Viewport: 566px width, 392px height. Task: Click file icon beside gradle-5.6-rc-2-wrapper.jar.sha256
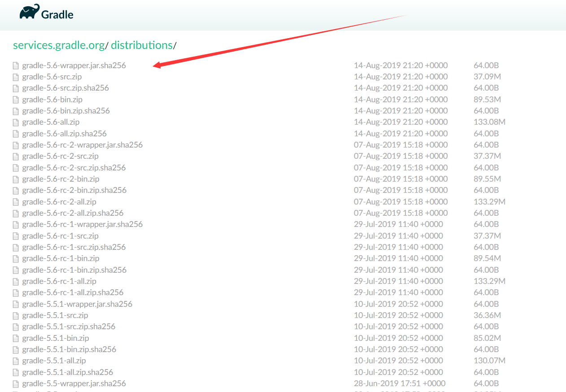pos(16,145)
